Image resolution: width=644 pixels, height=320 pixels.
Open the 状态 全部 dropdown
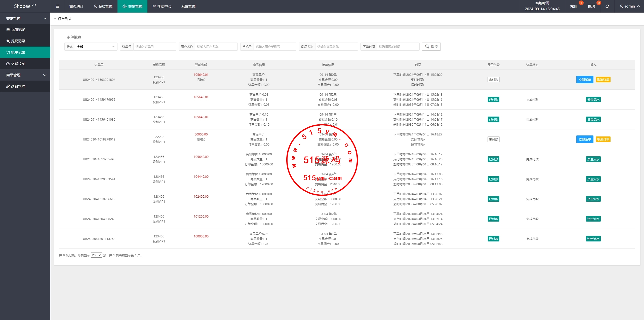point(96,47)
